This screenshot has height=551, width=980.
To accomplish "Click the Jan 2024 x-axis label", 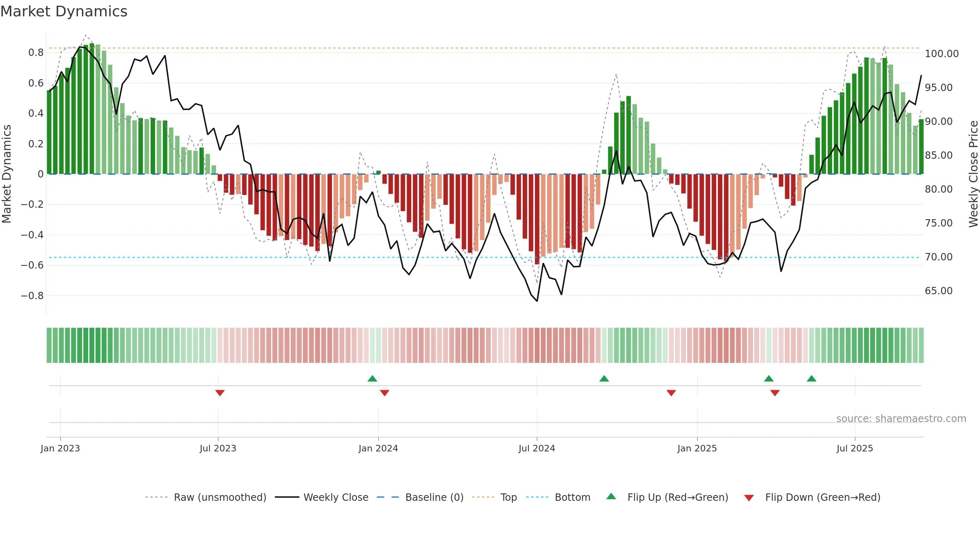I will click(x=379, y=448).
